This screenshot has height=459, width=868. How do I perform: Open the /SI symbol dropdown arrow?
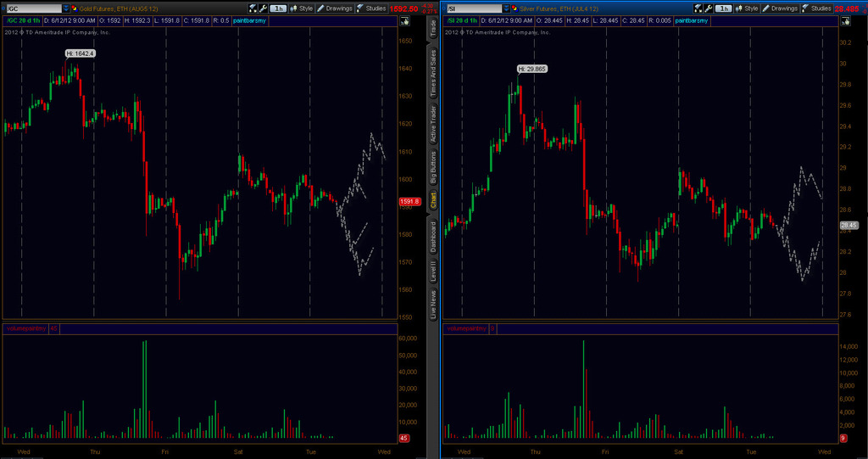point(506,8)
